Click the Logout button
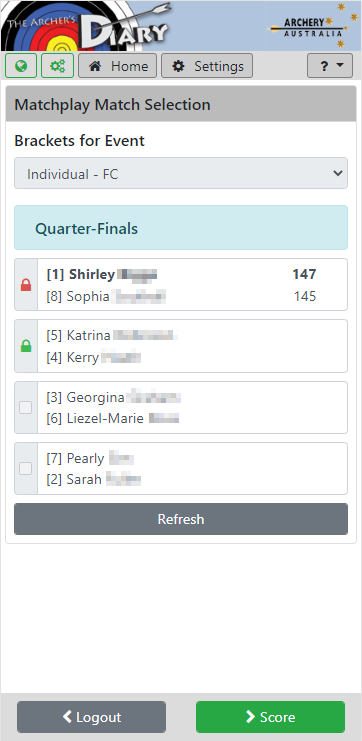 (x=92, y=717)
